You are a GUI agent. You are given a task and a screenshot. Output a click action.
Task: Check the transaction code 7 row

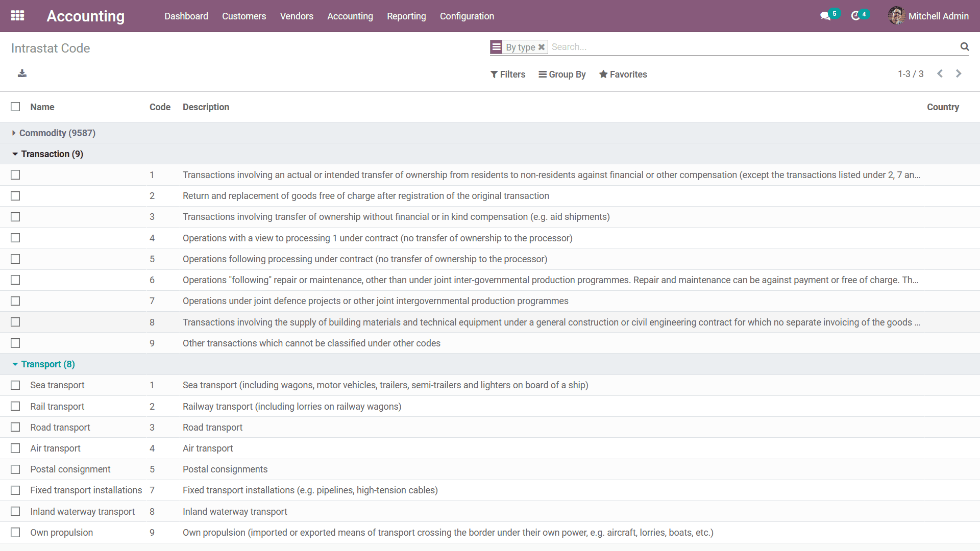pos(15,301)
